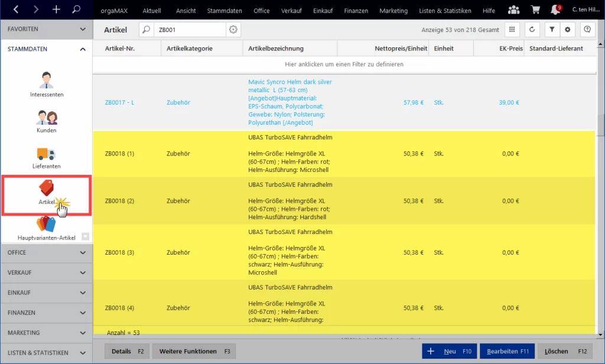Screen dimensions: 605x364
Task: Go forward with the right arrow icon
Action: pos(36,9)
